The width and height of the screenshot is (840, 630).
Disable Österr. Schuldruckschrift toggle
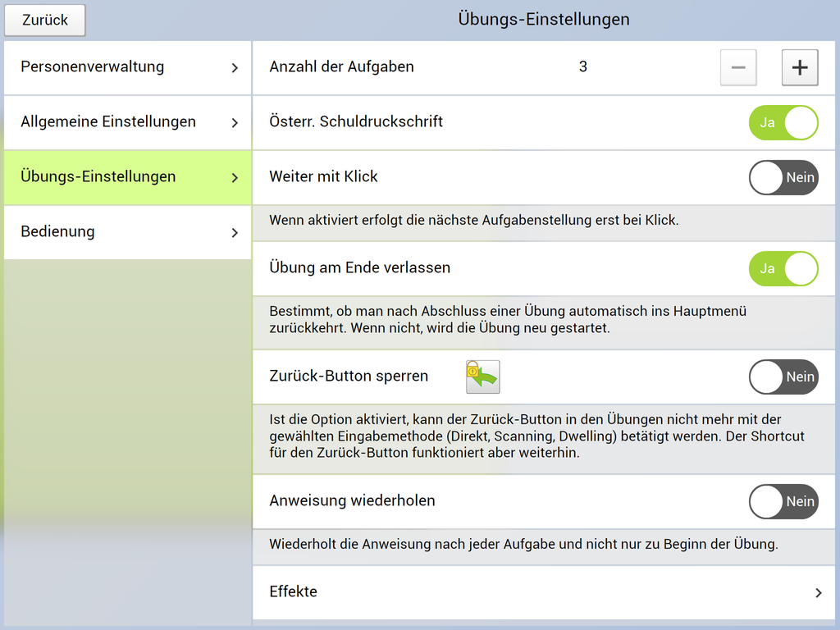click(x=783, y=122)
